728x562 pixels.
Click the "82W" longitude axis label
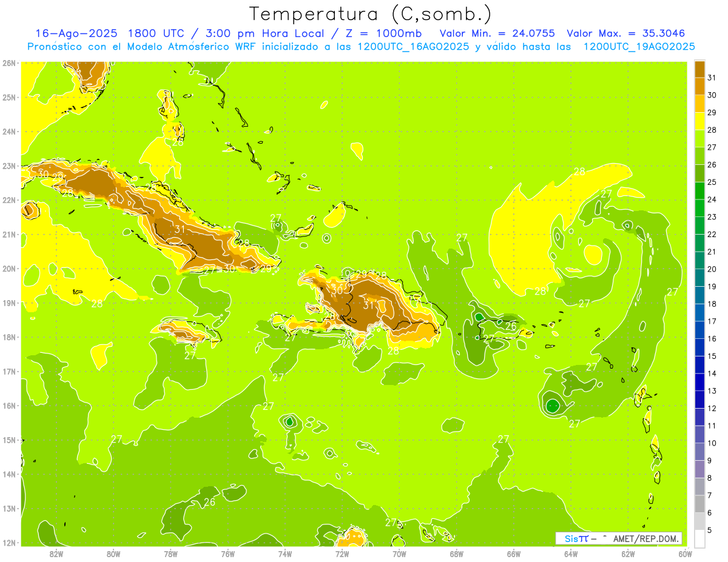(56, 553)
